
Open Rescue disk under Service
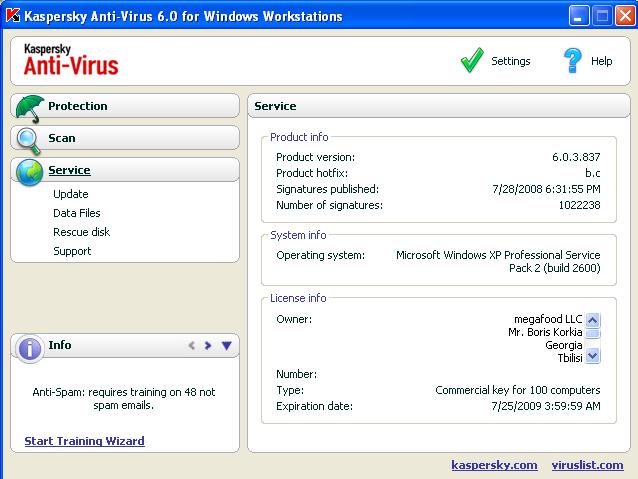coord(81,232)
